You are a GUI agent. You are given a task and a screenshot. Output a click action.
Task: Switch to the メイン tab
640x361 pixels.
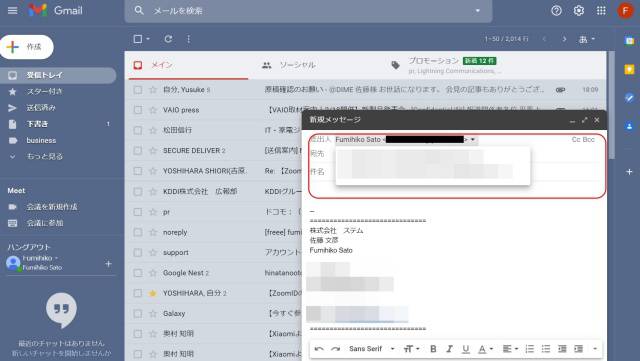click(188, 65)
